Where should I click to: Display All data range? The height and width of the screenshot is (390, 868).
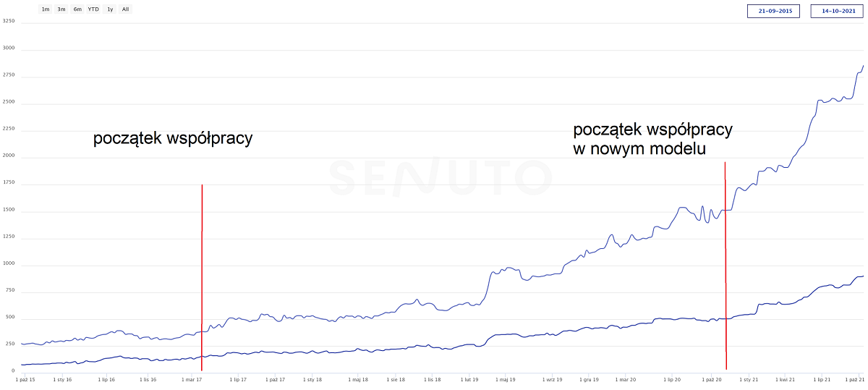pyautogui.click(x=125, y=9)
